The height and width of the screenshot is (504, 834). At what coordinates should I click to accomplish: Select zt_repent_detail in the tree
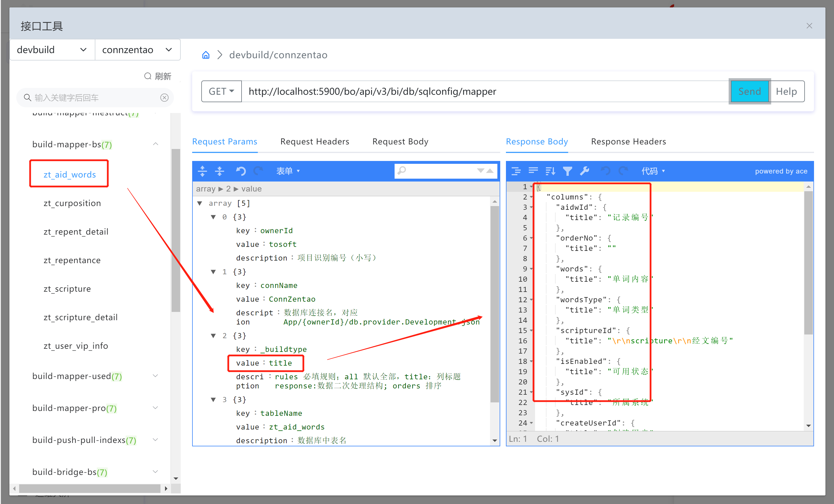click(76, 232)
